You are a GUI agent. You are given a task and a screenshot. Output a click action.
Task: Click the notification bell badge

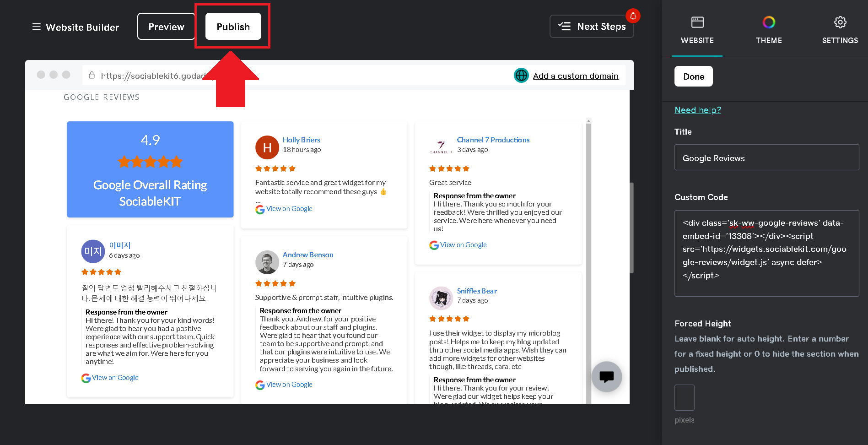(x=633, y=16)
